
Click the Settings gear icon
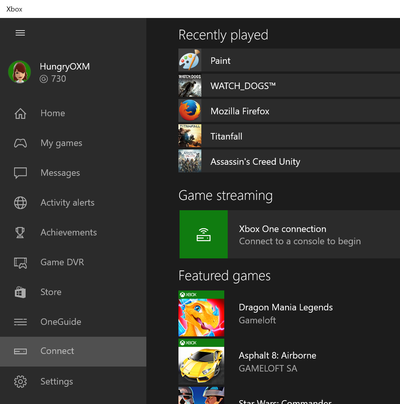click(20, 381)
